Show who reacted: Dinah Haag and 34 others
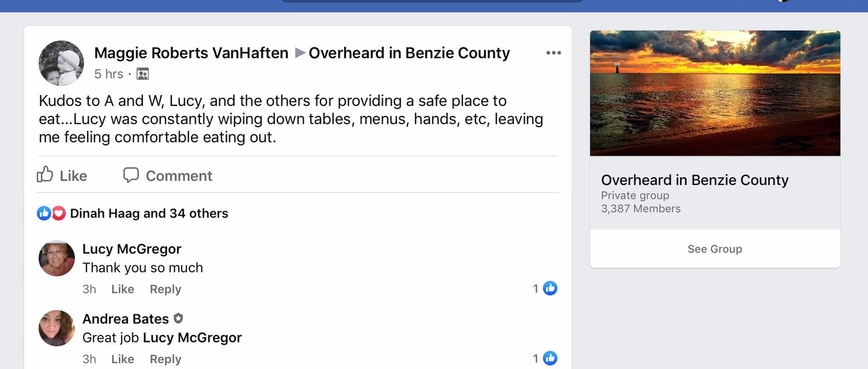The width and height of the screenshot is (868, 369). [149, 213]
